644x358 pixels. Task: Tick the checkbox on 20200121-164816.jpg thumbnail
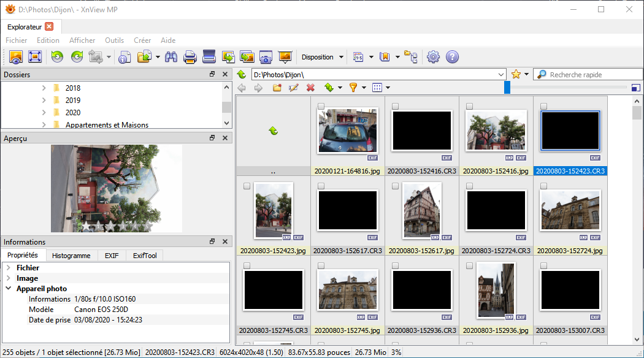click(321, 106)
